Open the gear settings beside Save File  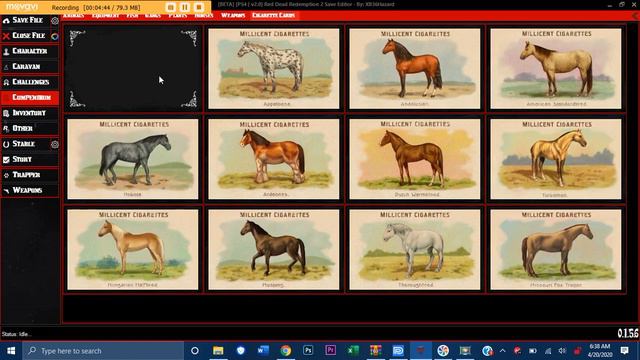55,20
